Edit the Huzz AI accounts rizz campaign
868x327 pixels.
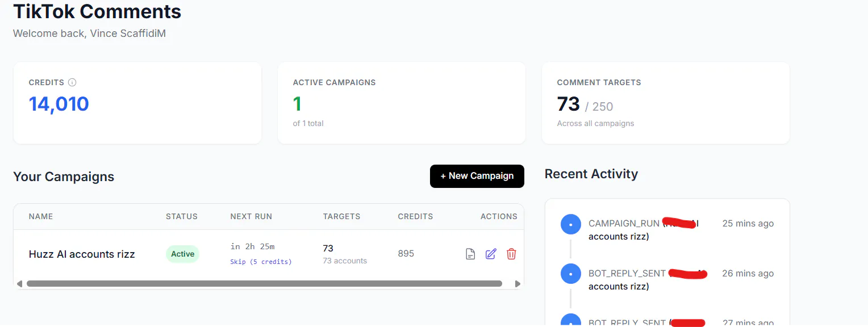[491, 254]
